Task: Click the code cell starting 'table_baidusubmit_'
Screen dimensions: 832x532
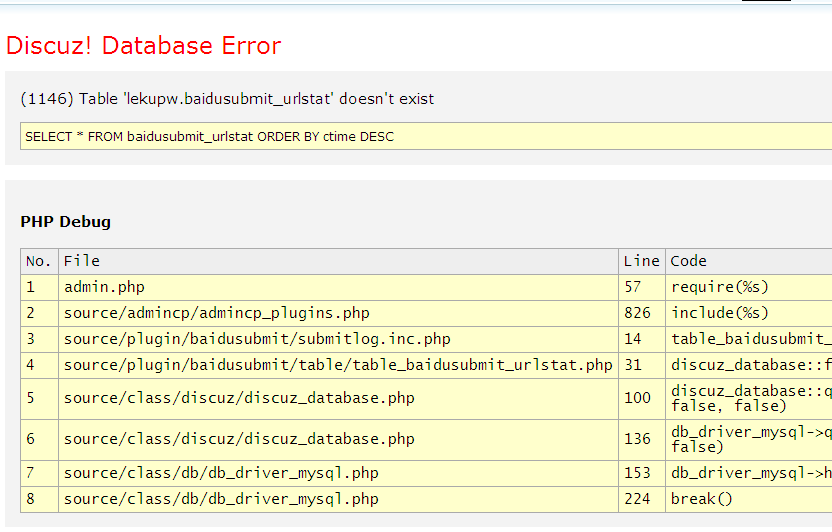Action: [751, 339]
